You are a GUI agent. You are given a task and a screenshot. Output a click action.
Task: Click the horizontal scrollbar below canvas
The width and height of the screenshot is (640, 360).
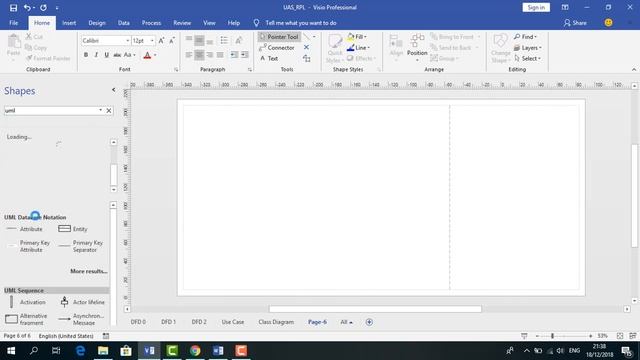(375, 309)
